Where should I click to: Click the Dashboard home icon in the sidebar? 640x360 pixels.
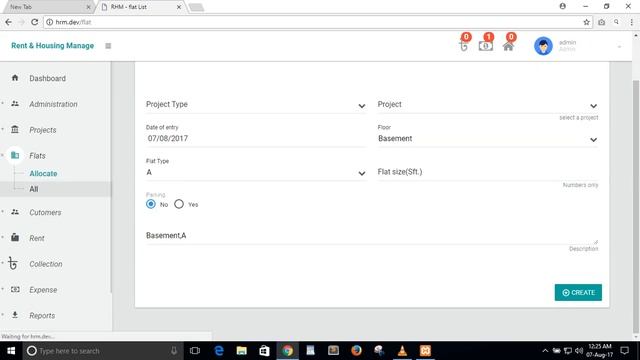(x=15, y=78)
